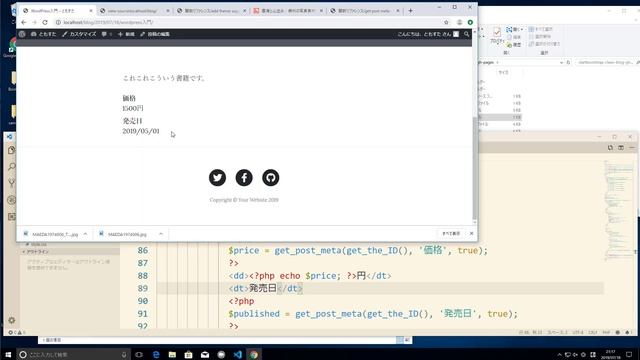Click the Twitter icon in page footer
Viewport: 640px width, 360px height.
217,178
